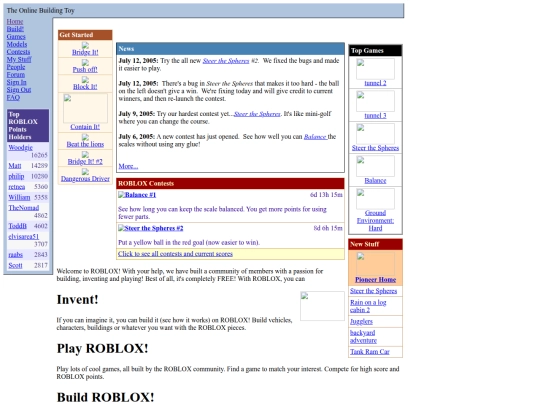Image resolution: width=540 pixels, height=405 pixels.
Task: Click the score 16265 next to Woodgie
Action: tap(39, 155)
